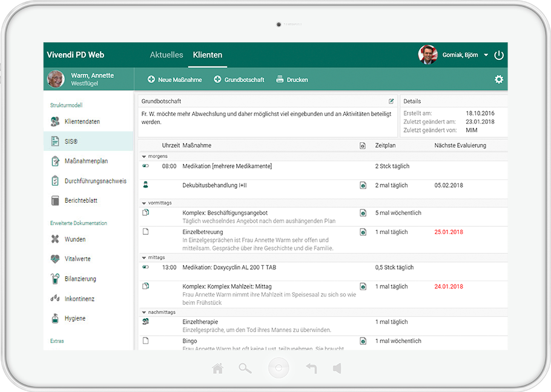
Task: Edit the Grundbotschaft via pencil icon
Action: pos(391,101)
